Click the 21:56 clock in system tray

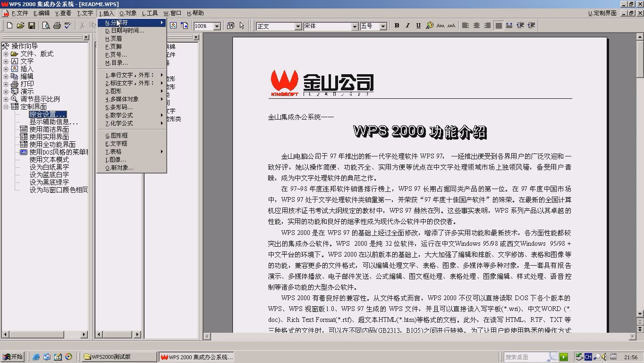tap(630, 357)
